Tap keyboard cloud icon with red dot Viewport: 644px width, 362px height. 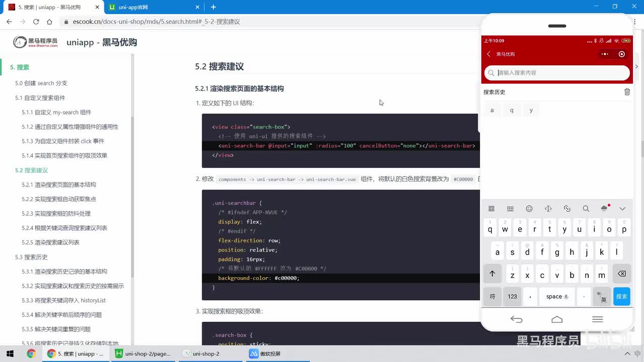tap(605, 208)
